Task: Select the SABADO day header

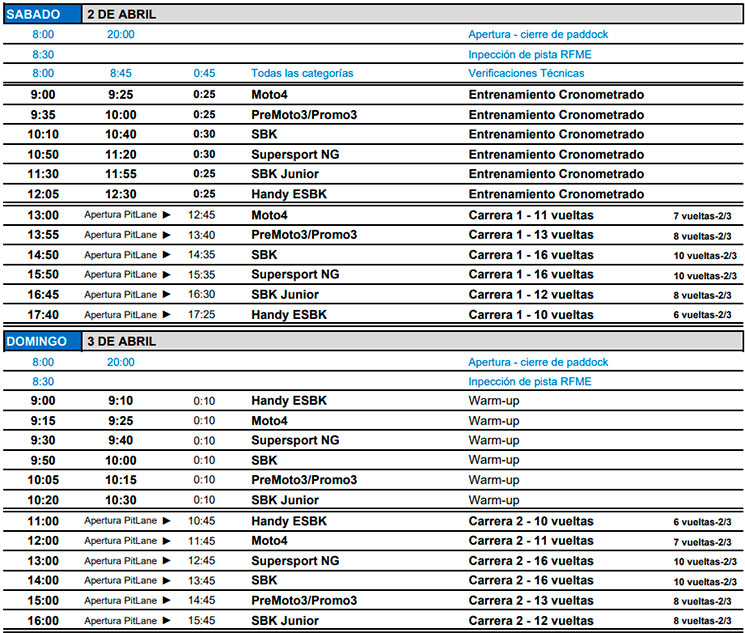Action: pyautogui.click(x=42, y=14)
